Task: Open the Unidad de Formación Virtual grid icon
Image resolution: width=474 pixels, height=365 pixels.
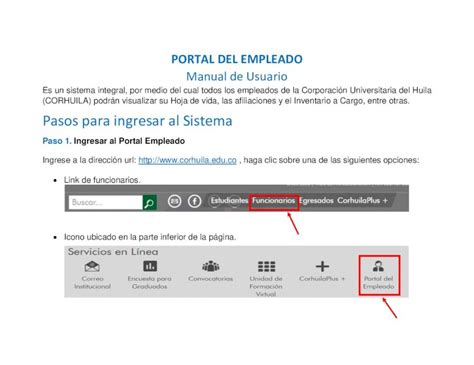Action: click(x=266, y=267)
